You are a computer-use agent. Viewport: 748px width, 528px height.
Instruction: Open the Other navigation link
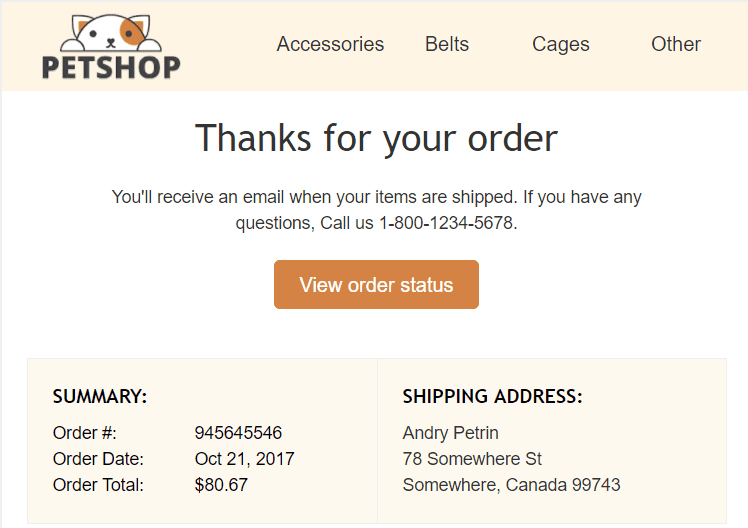pyautogui.click(x=676, y=44)
